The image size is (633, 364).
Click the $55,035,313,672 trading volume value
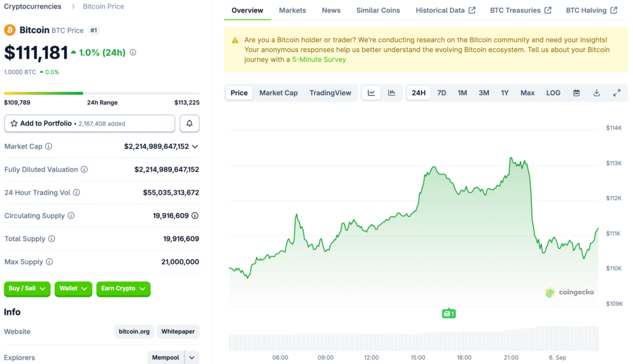pos(171,192)
